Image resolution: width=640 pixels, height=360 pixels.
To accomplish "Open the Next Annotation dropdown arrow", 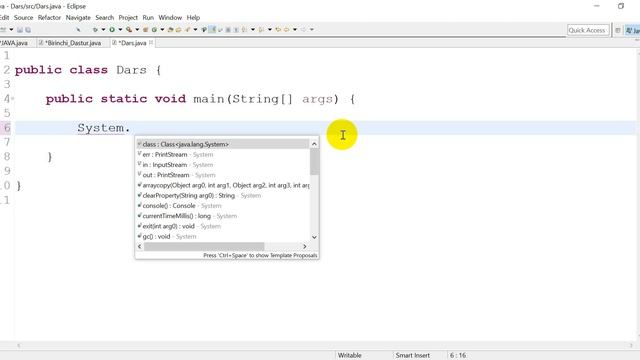I will (253, 30).
